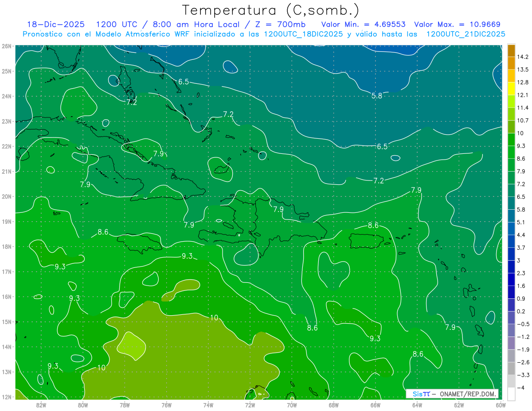Click the 10.7 legend label
Screen dimensions: 532x411
pyautogui.click(x=523, y=121)
